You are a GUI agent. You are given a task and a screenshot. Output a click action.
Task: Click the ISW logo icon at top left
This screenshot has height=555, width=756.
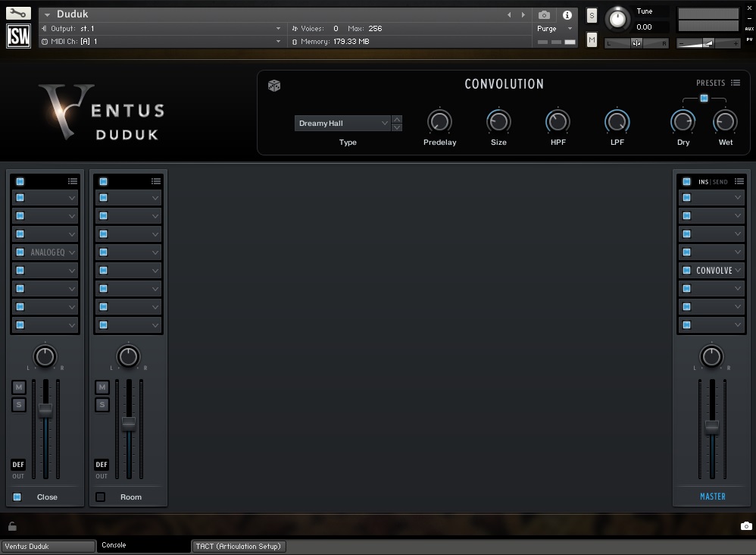[x=17, y=35]
